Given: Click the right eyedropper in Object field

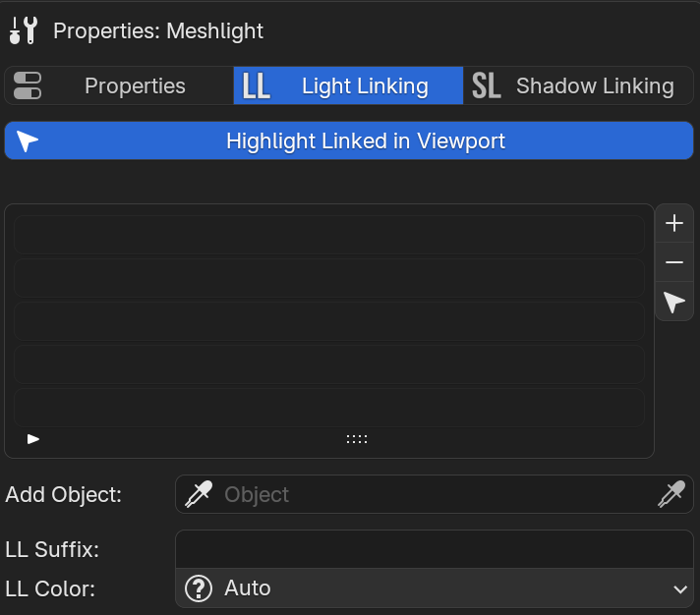Looking at the screenshot, I should 671,494.
